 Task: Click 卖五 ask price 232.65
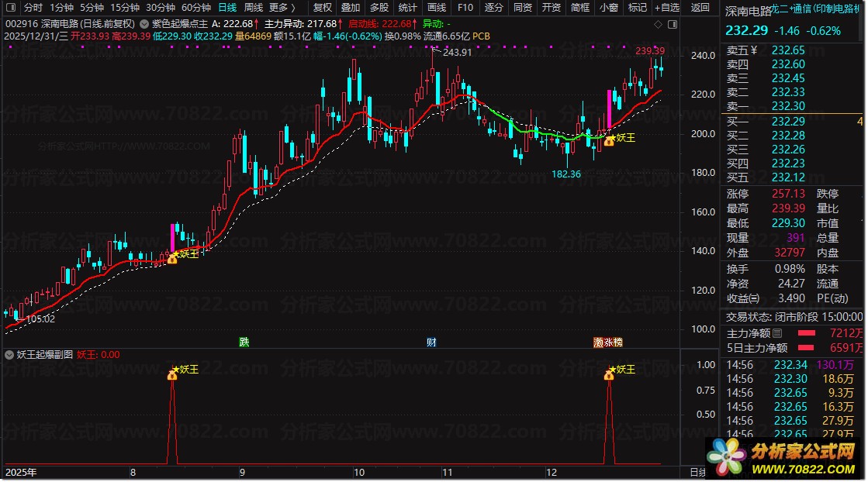pyautogui.click(x=788, y=50)
